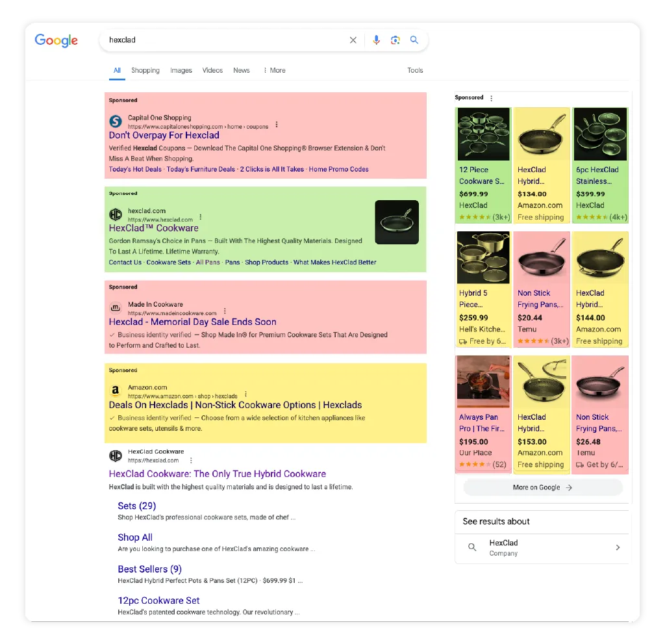
Task: Open HexClad Hybrid $153.00 Amazon product card
Action: click(x=542, y=415)
